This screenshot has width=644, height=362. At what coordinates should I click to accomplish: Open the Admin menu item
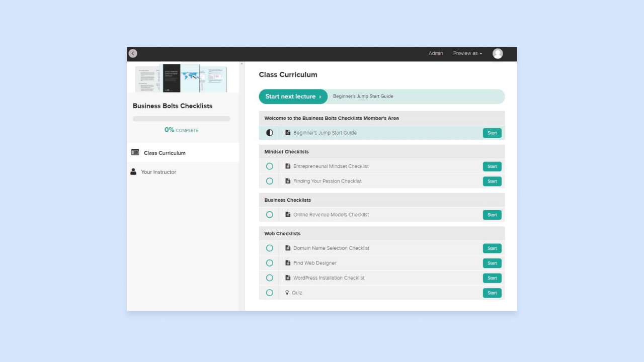(436, 53)
